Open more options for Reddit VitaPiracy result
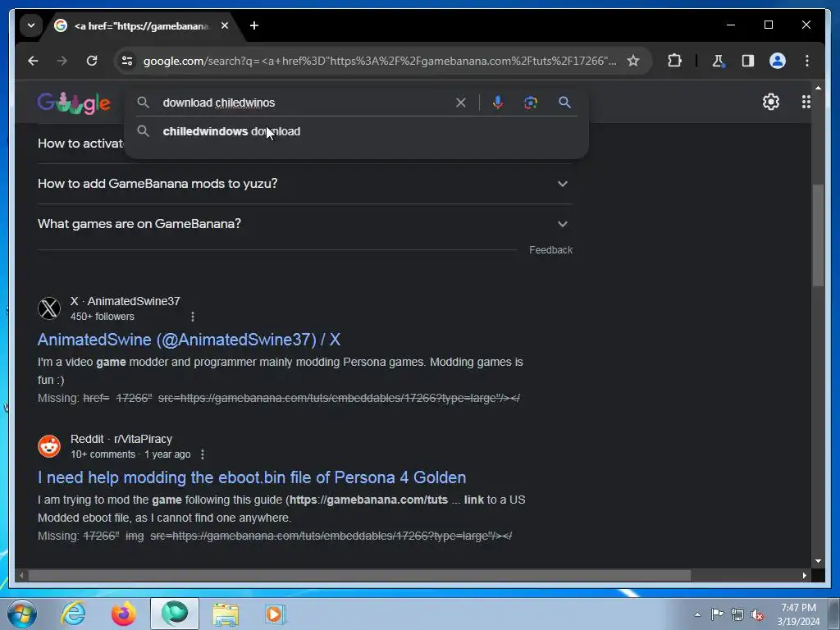840x630 pixels. tap(203, 454)
